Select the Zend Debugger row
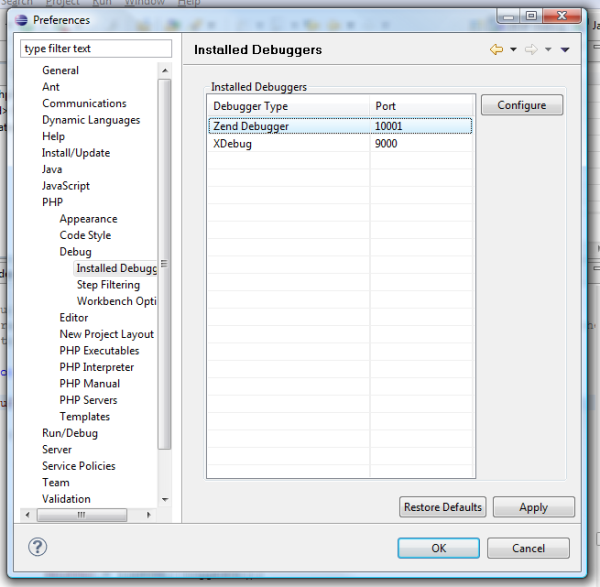 click(x=340, y=126)
